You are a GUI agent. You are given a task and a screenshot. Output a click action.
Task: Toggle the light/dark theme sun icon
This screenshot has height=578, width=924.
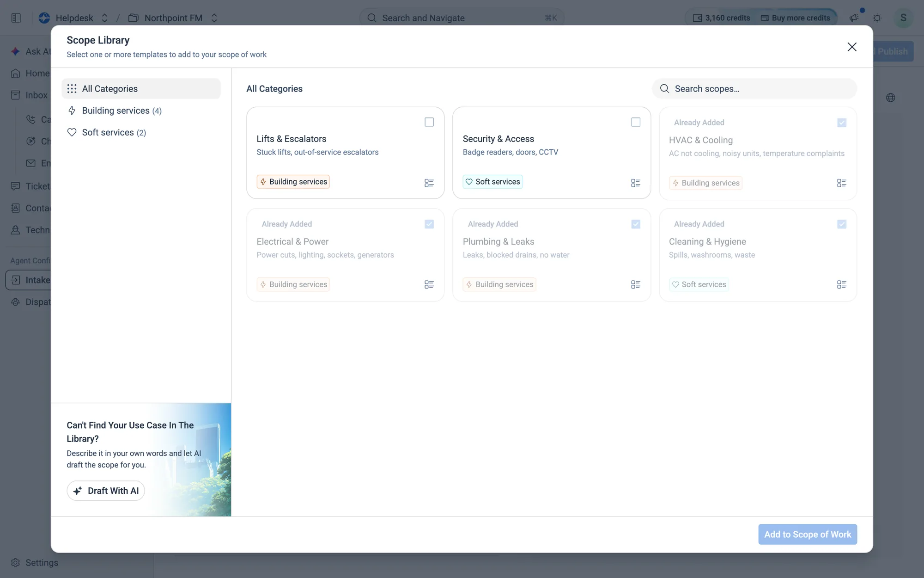(x=877, y=18)
